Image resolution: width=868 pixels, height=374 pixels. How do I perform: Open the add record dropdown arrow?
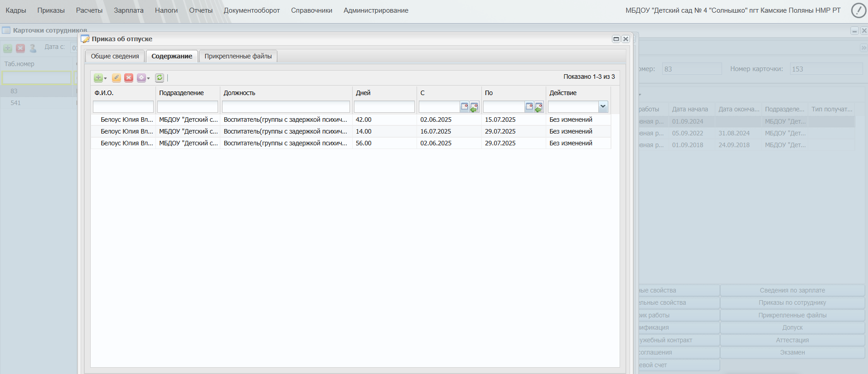click(105, 78)
